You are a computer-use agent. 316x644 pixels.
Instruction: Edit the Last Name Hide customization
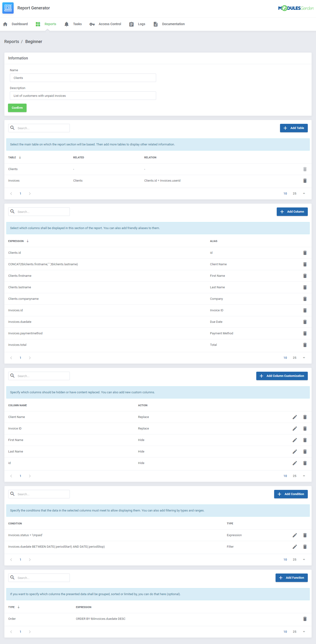point(295,452)
